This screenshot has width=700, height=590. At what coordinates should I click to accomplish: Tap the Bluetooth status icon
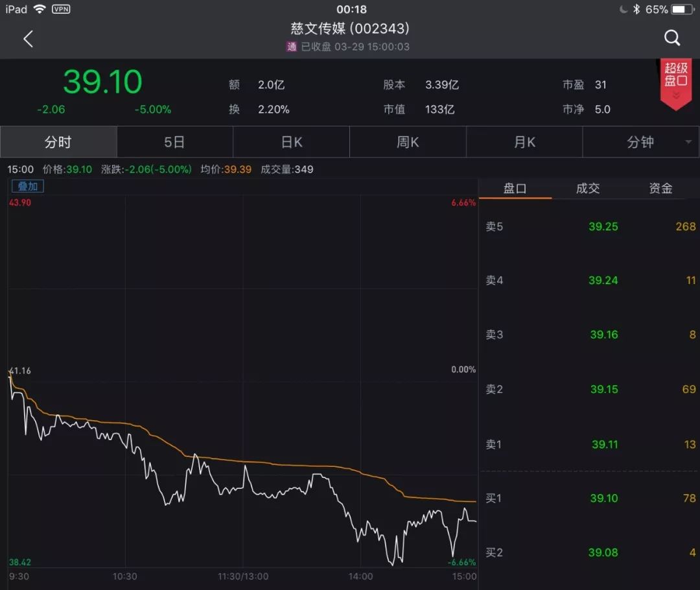(636, 9)
